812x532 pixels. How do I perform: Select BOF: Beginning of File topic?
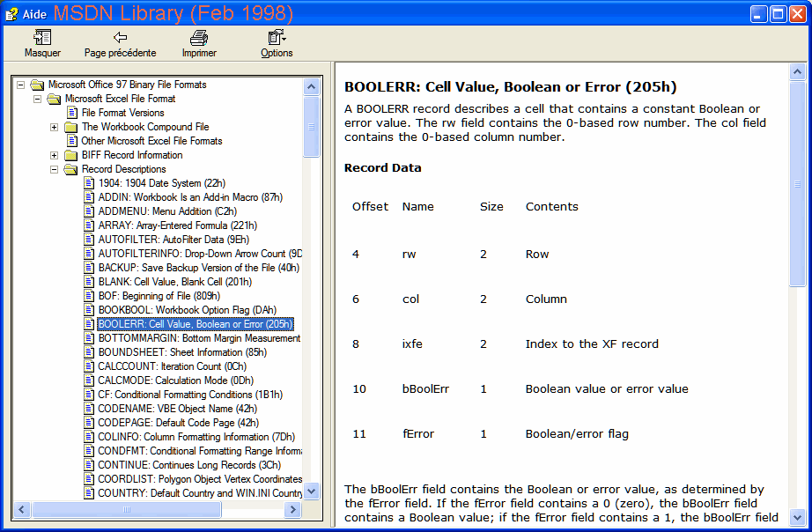159,296
